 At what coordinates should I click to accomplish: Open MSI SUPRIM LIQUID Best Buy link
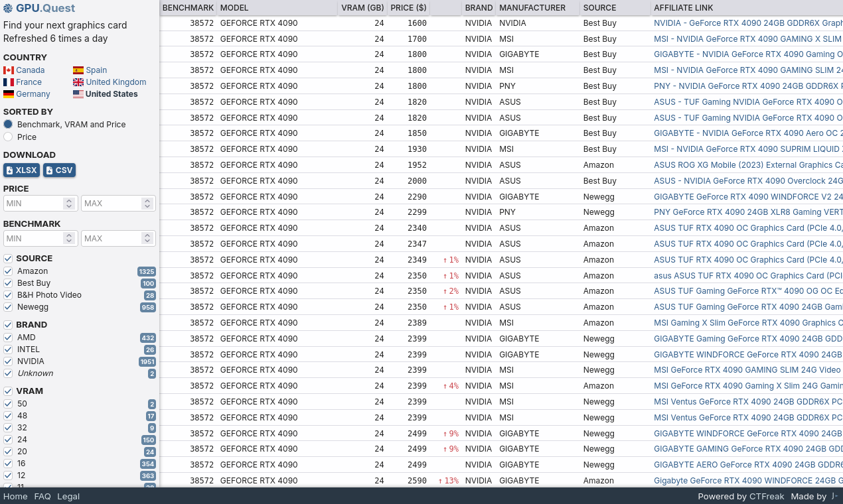[x=748, y=149]
